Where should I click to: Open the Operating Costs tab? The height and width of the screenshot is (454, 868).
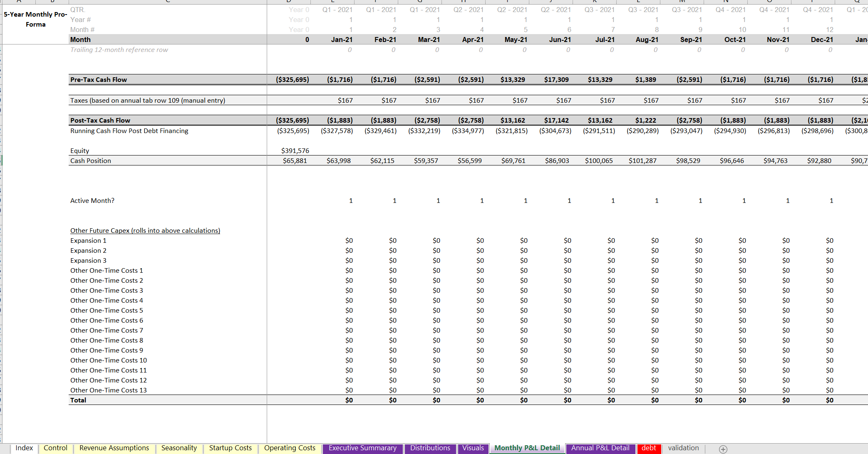tap(290, 448)
